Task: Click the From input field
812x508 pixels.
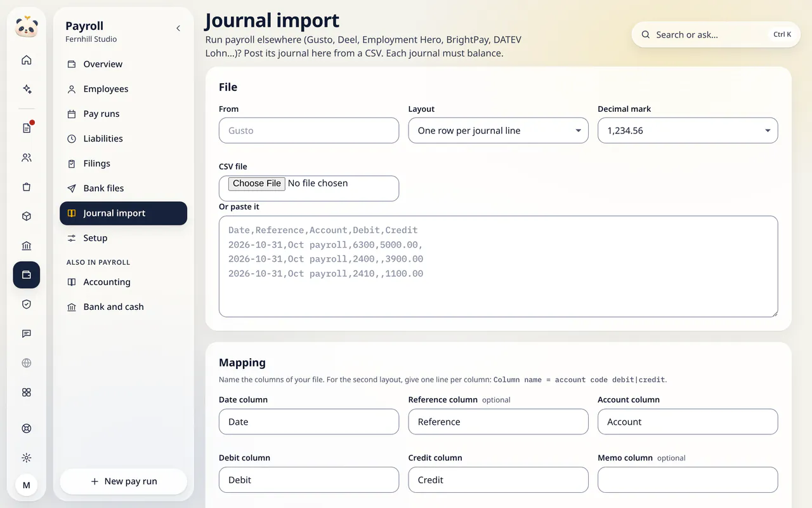Action: click(309, 130)
